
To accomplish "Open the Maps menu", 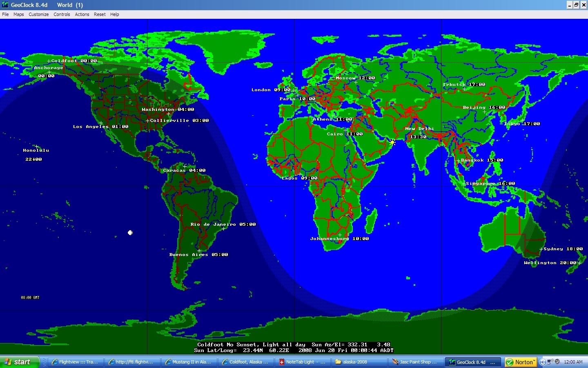I will pyautogui.click(x=18, y=14).
